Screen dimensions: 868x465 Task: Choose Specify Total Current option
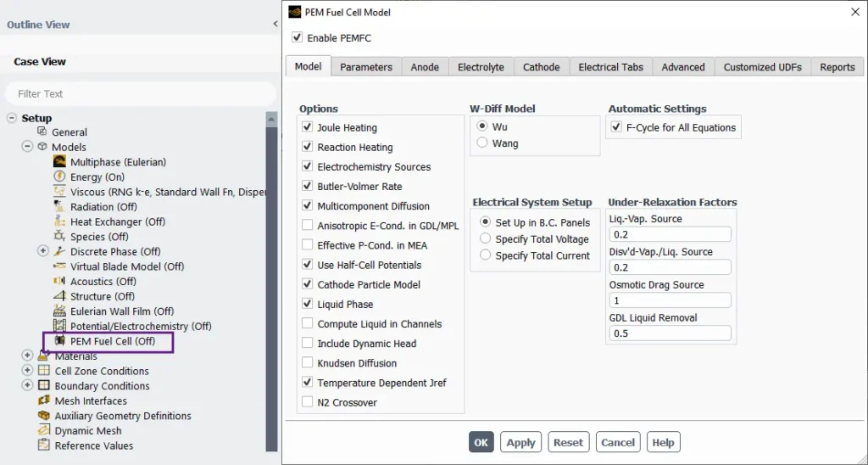(x=486, y=255)
